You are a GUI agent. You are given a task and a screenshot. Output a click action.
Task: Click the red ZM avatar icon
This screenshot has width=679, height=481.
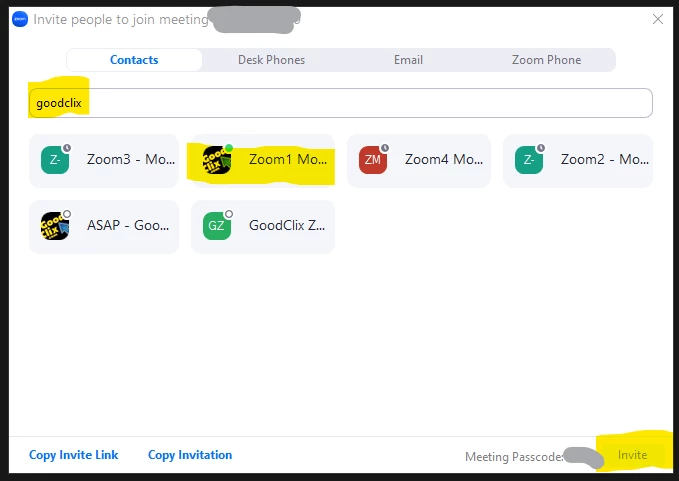click(373, 160)
